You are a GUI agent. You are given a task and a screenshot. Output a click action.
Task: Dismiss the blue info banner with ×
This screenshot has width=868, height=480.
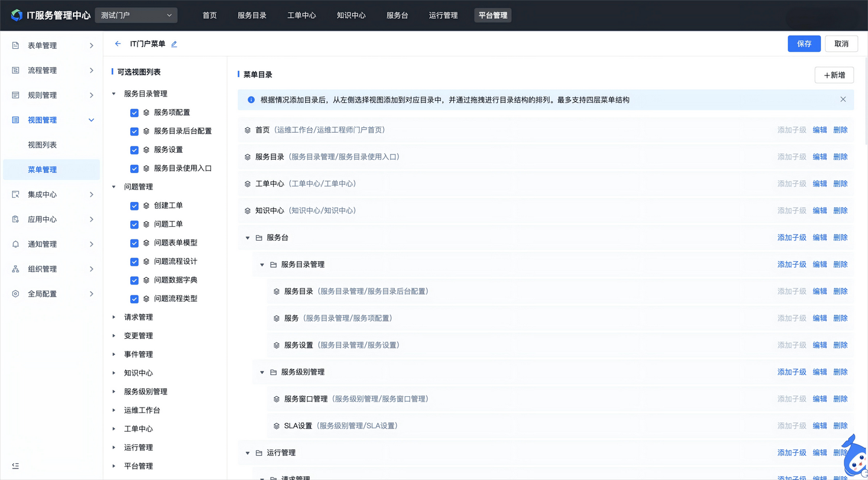click(x=843, y=99)
